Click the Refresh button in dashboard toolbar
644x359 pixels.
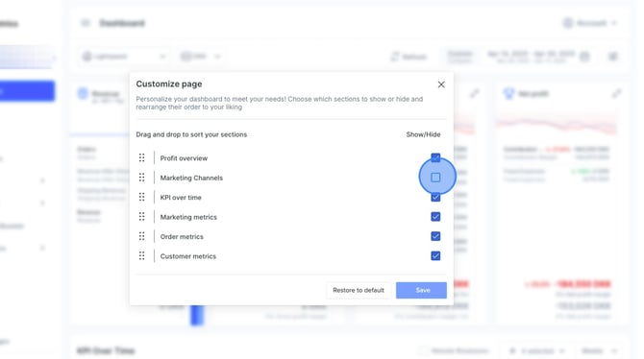click(409, 57)
